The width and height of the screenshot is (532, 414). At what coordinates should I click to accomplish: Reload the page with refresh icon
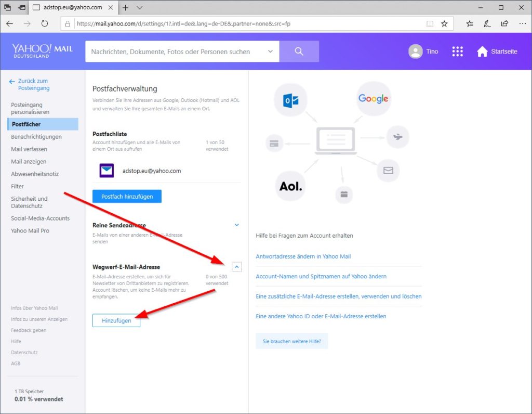pyautogui.click(x=45, y=23)
